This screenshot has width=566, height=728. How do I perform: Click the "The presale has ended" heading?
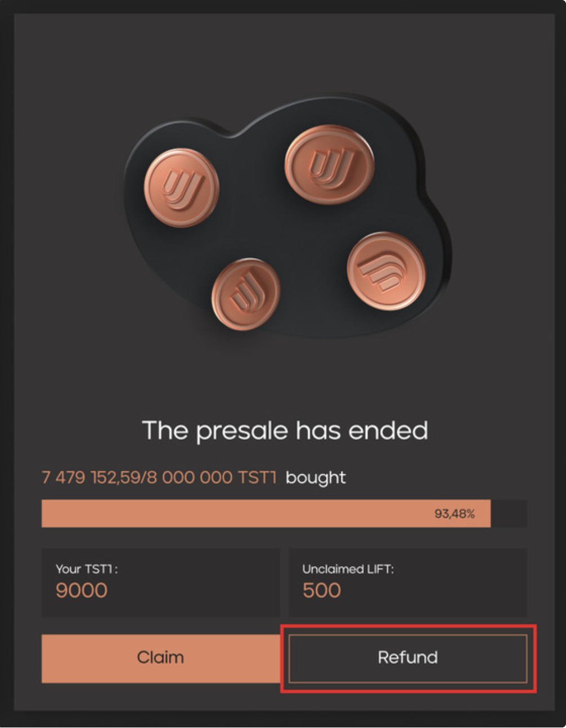pos(285,431)
